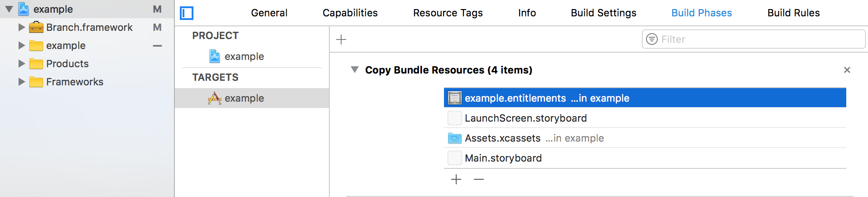Click the example project blueprint icon under PROJECT
Viewport: 868px width, 197px height.
pyautogui.click(x=215, y=56)
